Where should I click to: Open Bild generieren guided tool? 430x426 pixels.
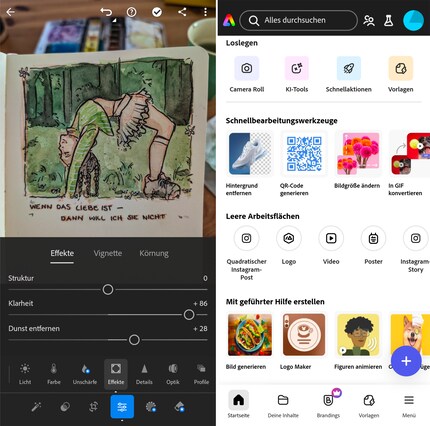point(250,341)
